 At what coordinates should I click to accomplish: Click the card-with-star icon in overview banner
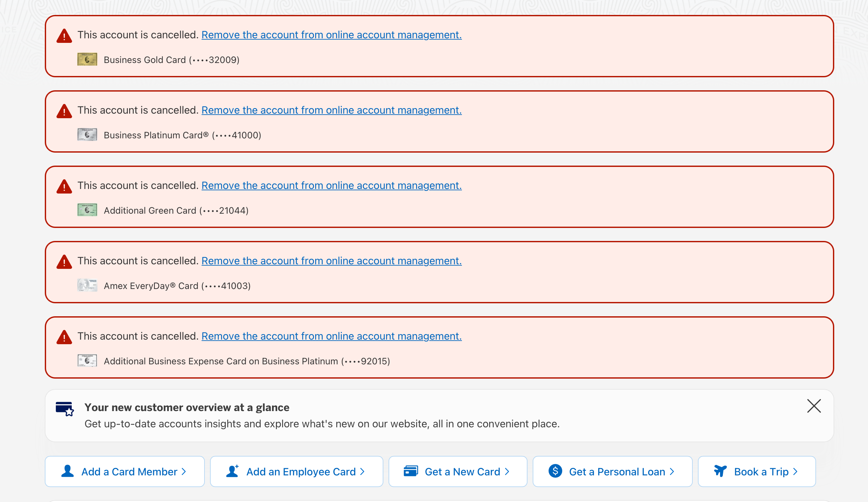(x=65, y=409)
